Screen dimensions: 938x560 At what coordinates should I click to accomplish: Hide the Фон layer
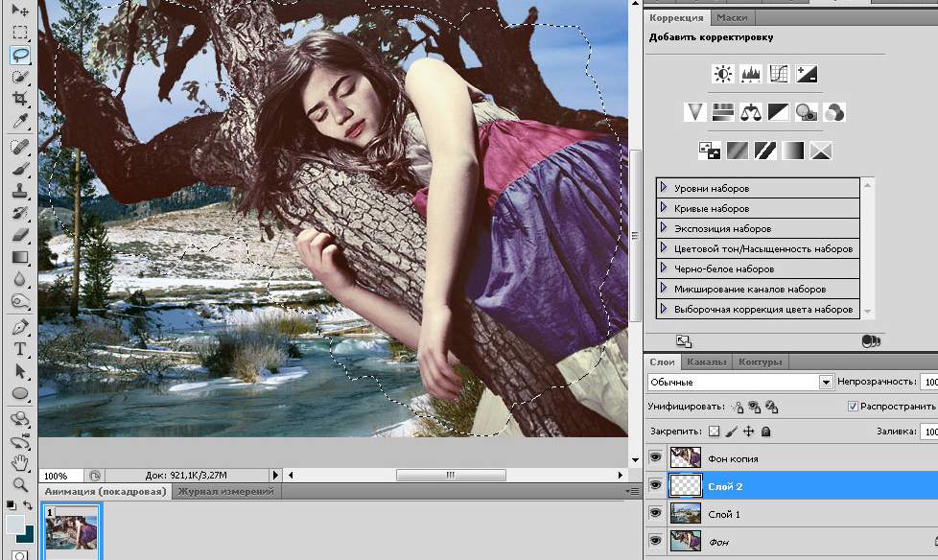click(x=655, y=540)
